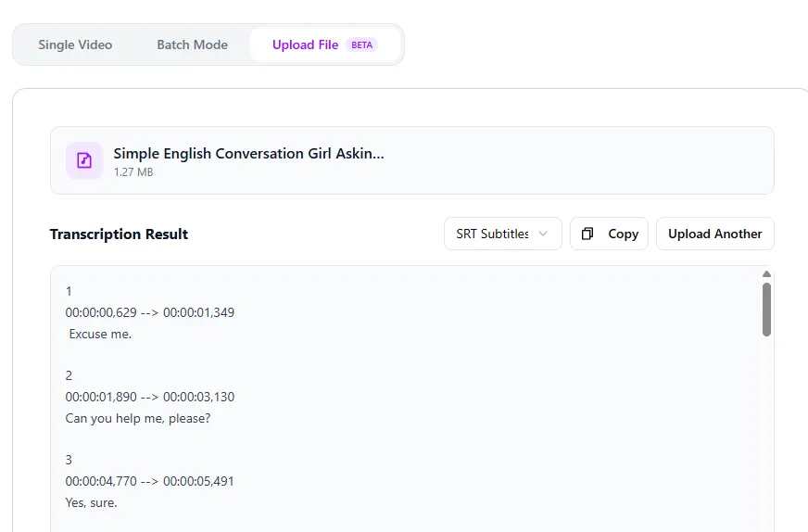Click the chevron beside SRT Subtitles
The width and height of the screenshot is (808, 532).
pyautogui.click(x=543, y=234)
